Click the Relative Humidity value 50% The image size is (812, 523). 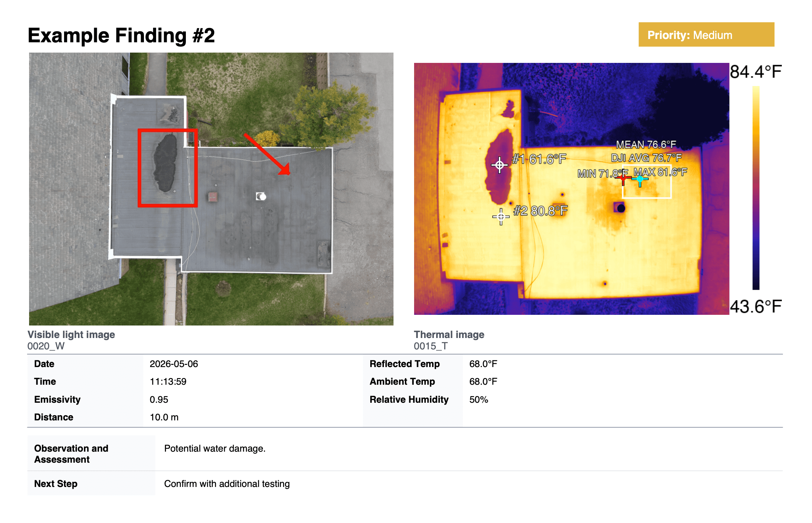point(479,399)
